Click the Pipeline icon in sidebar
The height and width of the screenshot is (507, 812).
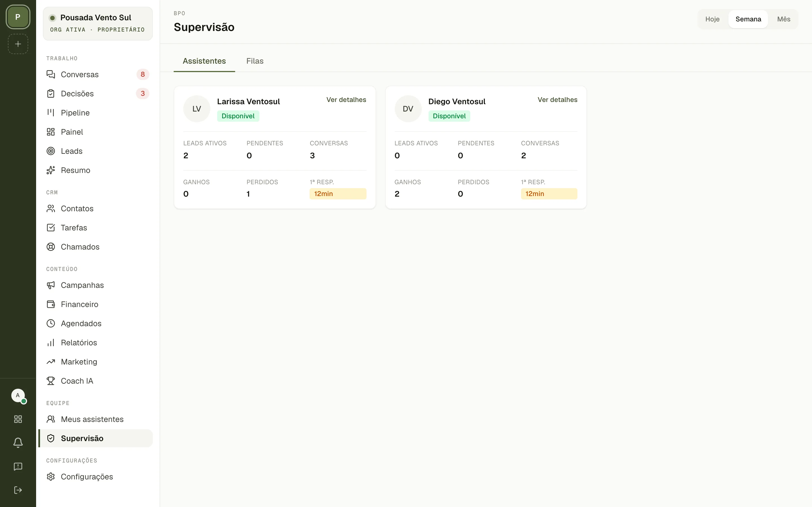click(51, 113)
